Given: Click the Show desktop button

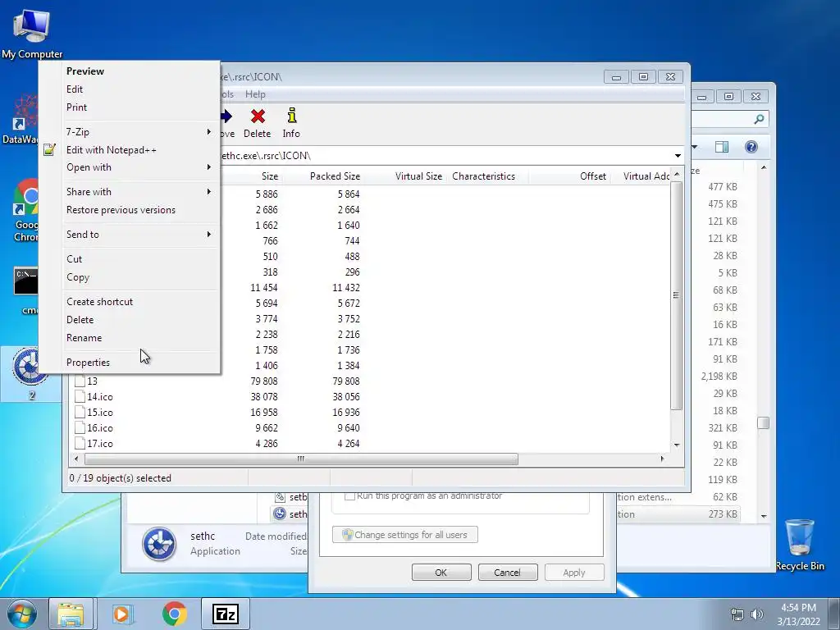Looking at the screenshot, I should pyautogui.click(x=833, y=614).
